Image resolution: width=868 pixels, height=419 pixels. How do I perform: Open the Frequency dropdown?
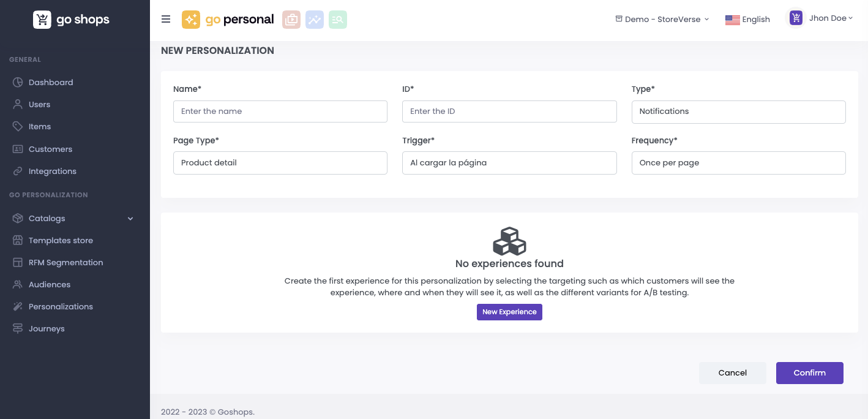[x=738, y=163]
